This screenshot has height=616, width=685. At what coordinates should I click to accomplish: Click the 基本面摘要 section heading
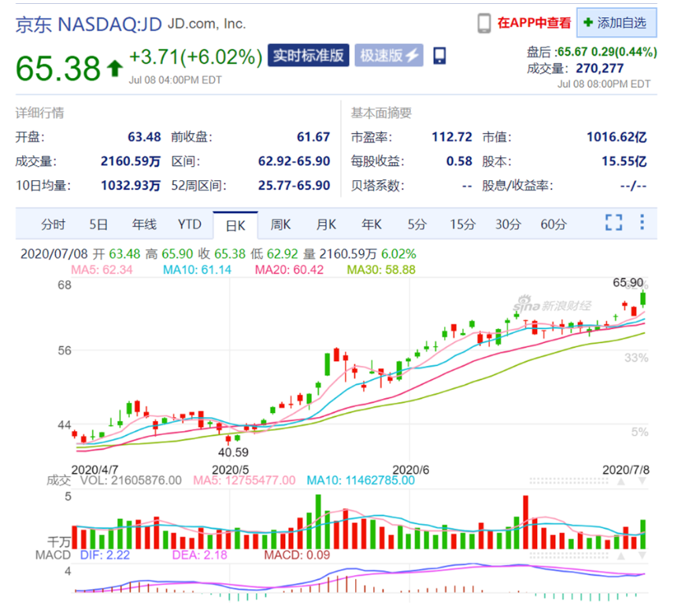tap(381, 113)
